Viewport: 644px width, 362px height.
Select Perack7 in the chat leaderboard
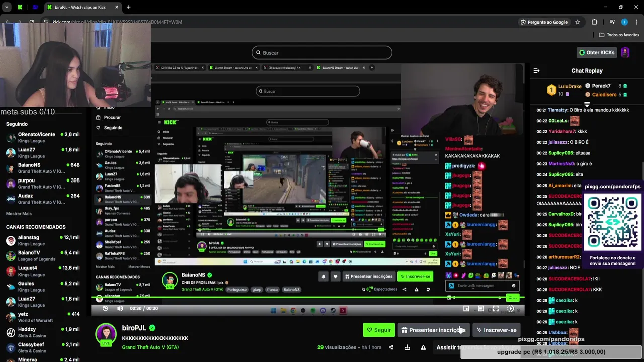pos(606,86)
